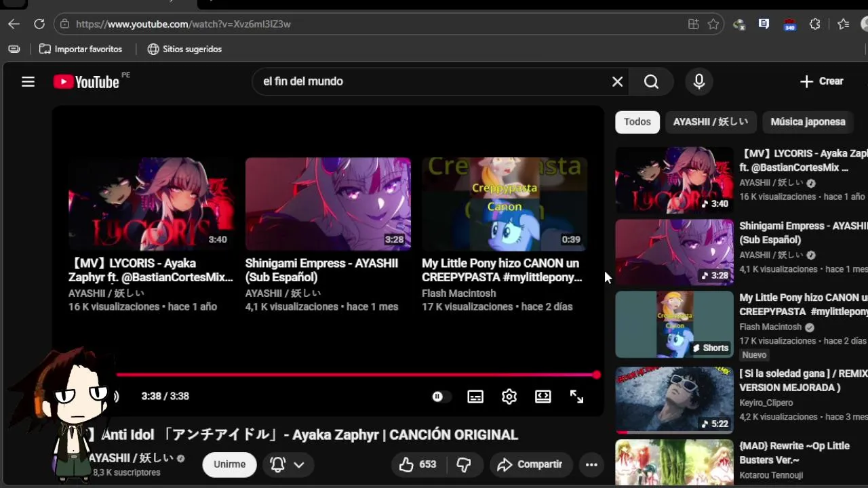Open the My Little Pony Shorts sidebar thumbnail
Image resolution: width=868 pixels, height=488 pixels.
(x=674, y=324)
